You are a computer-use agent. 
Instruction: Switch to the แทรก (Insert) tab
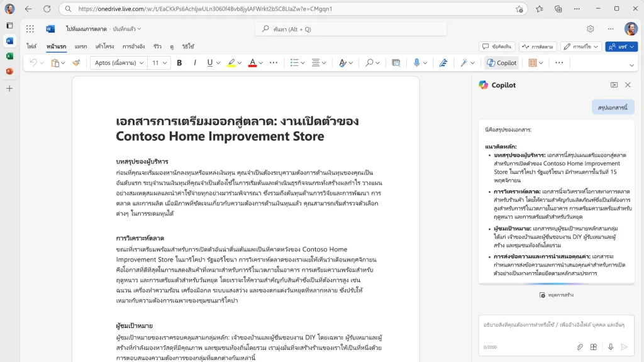click(81, 47)
